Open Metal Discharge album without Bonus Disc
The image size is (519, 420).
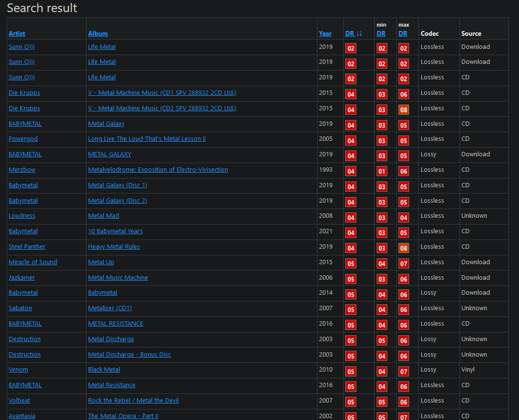111,339
